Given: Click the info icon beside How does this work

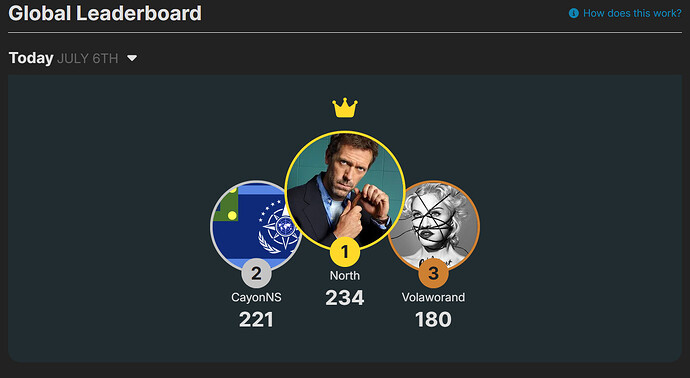Looking at the screenshot, I should point(573,13).
